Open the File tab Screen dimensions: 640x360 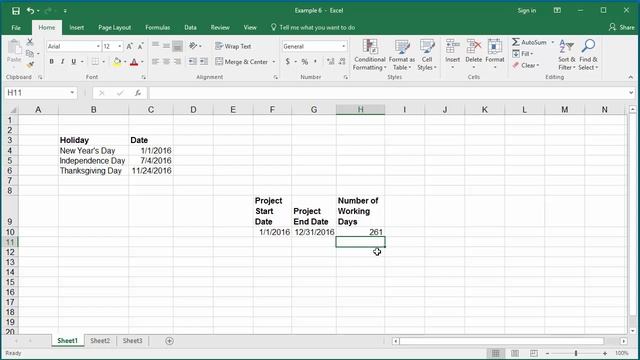click(16, 28)
